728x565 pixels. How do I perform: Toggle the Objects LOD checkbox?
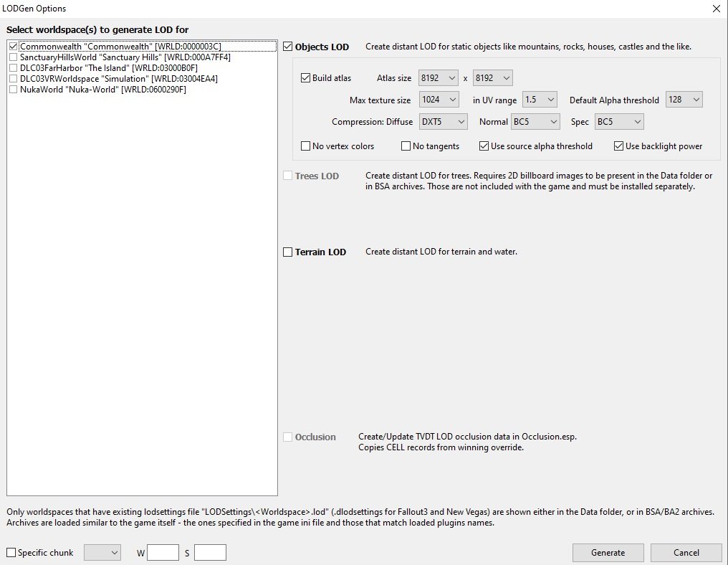point(288,47)
